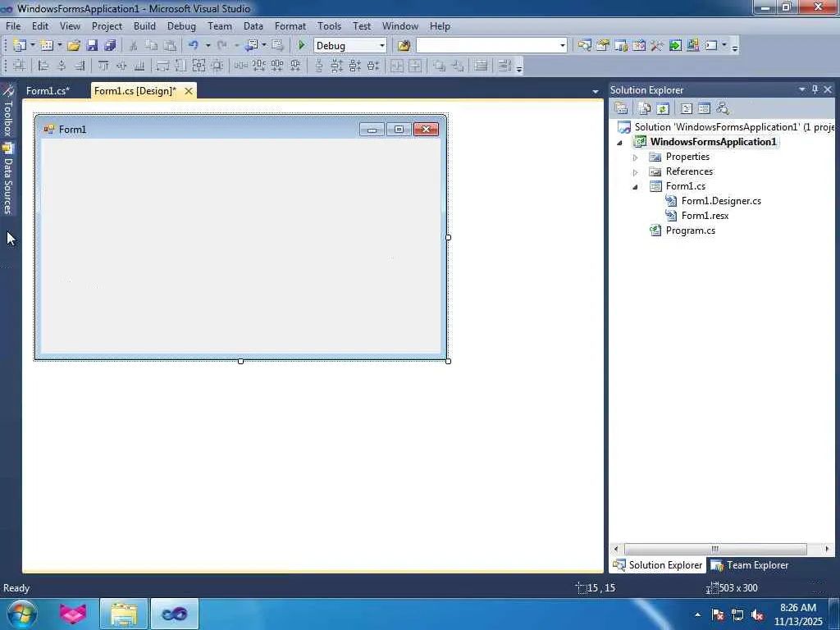Expand the References node in Solution Explorer
Image resolution: width=840 pixels, height=630 pixels.
coord(636,172)
